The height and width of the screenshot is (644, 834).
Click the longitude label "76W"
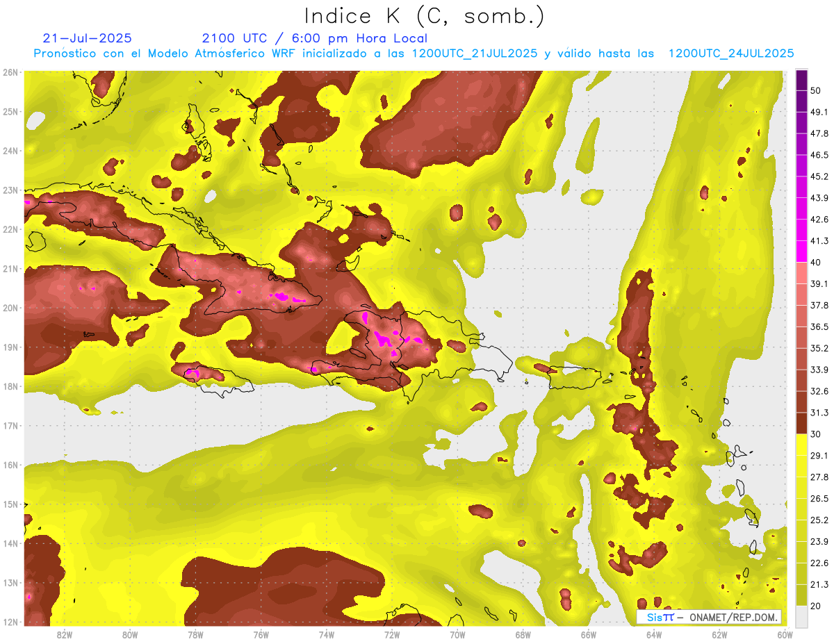261,634
